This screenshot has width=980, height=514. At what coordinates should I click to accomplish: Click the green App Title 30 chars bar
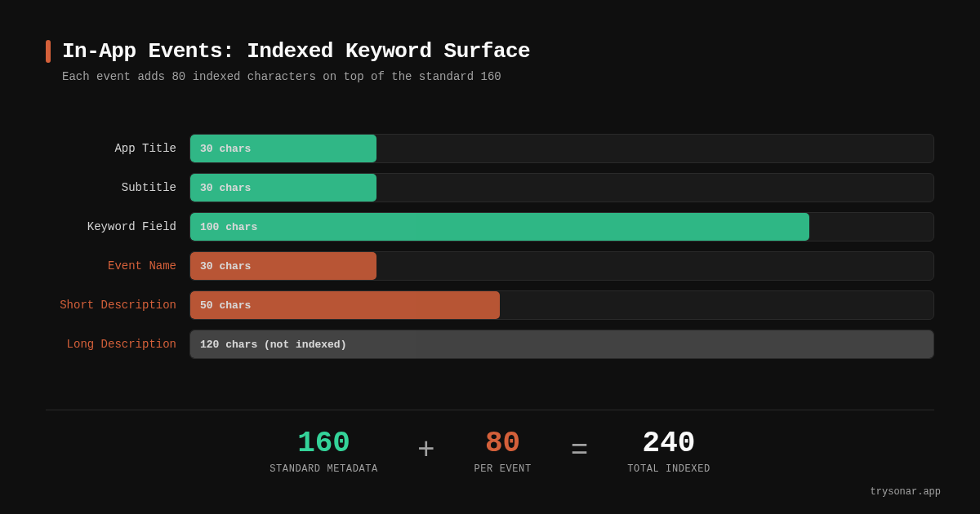tap(283, 148)
